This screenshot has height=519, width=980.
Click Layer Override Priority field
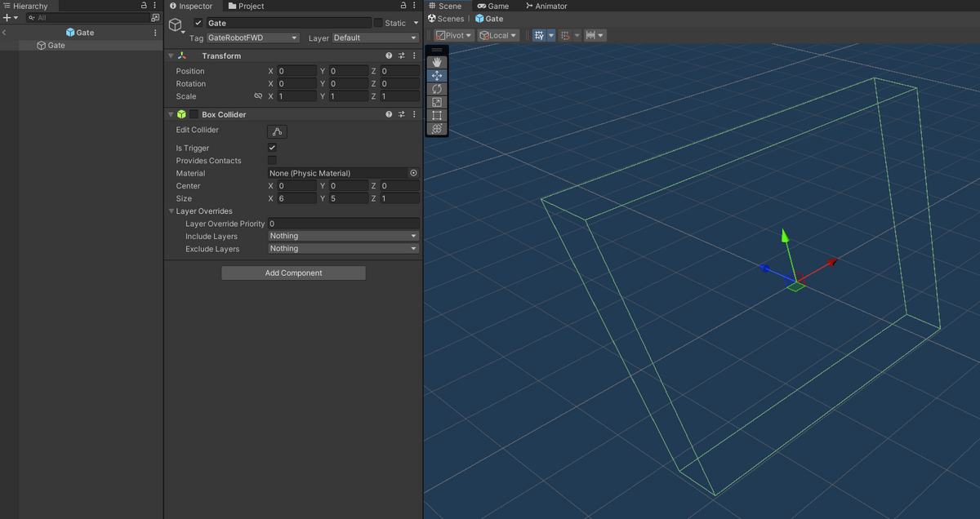tap(344, 224)
